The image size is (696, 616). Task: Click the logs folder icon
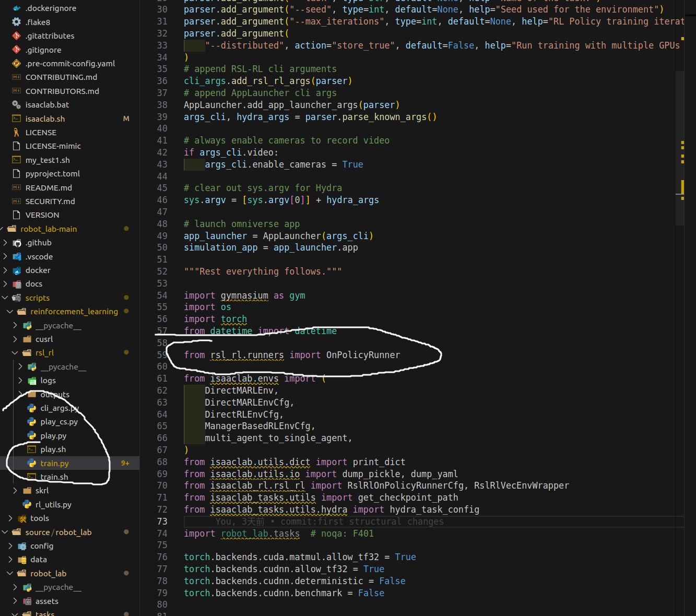click(32, 381)
